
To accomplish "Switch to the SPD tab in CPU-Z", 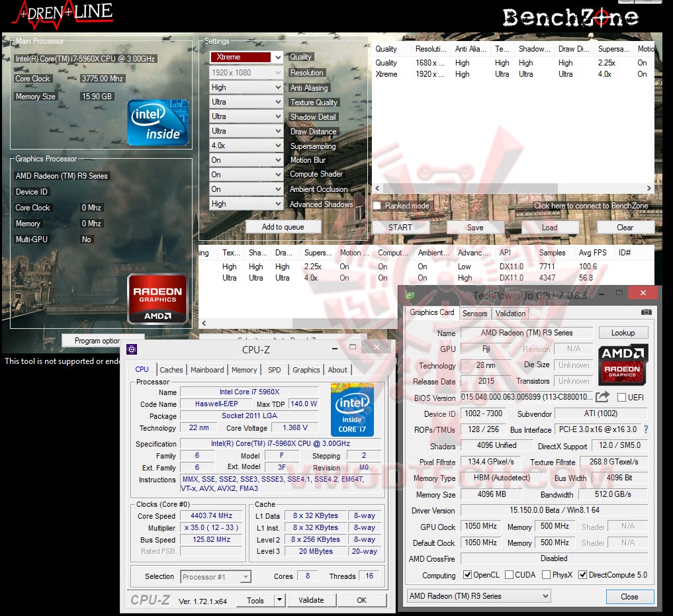I will point(274,370).
